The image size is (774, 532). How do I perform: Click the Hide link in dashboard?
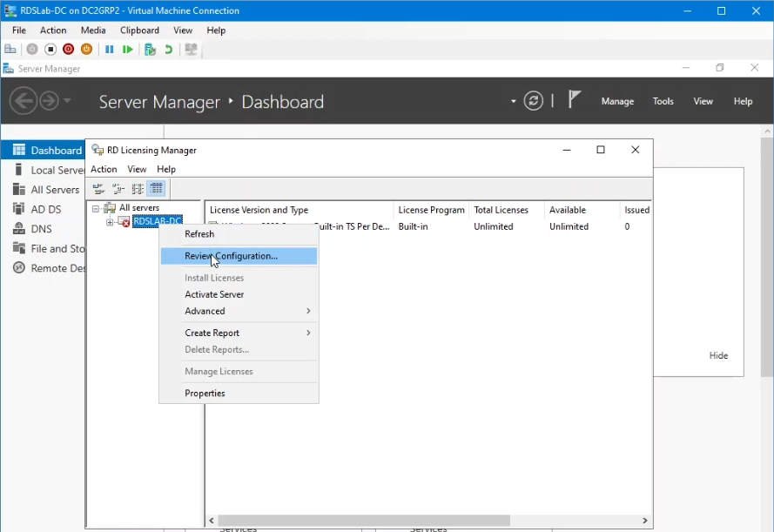(718, 355)
